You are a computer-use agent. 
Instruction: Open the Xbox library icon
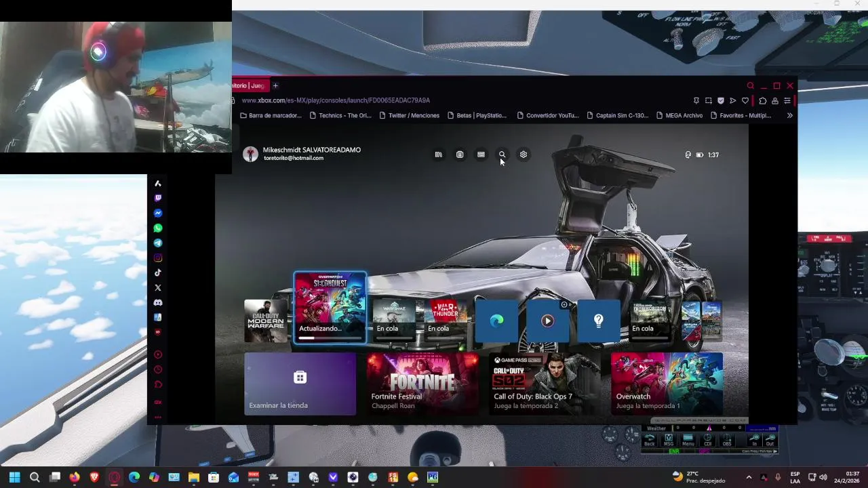439,155
